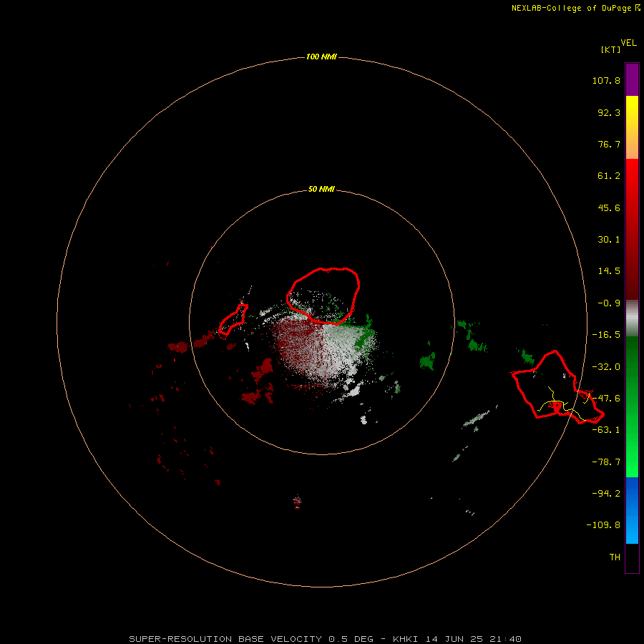Click the large red-outlined island near radar center
Viewport: 644px width, 644px height.
point(323,296)
